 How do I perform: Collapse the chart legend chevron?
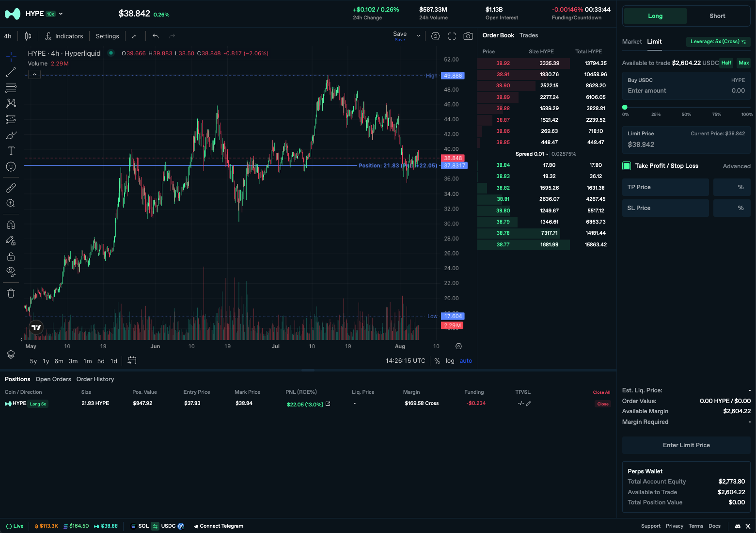pyautogui.click(x=34, y=74)
